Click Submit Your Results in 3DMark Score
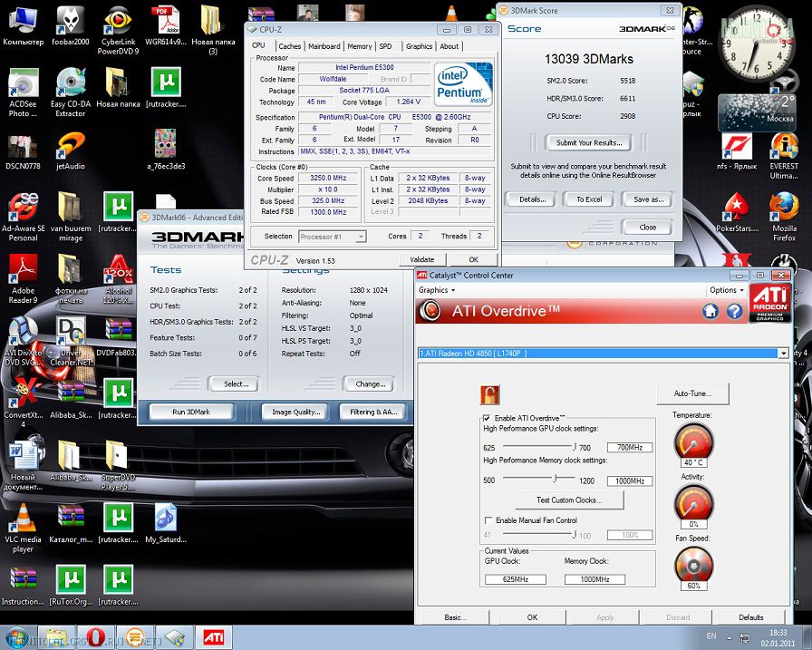 [589, 142]
